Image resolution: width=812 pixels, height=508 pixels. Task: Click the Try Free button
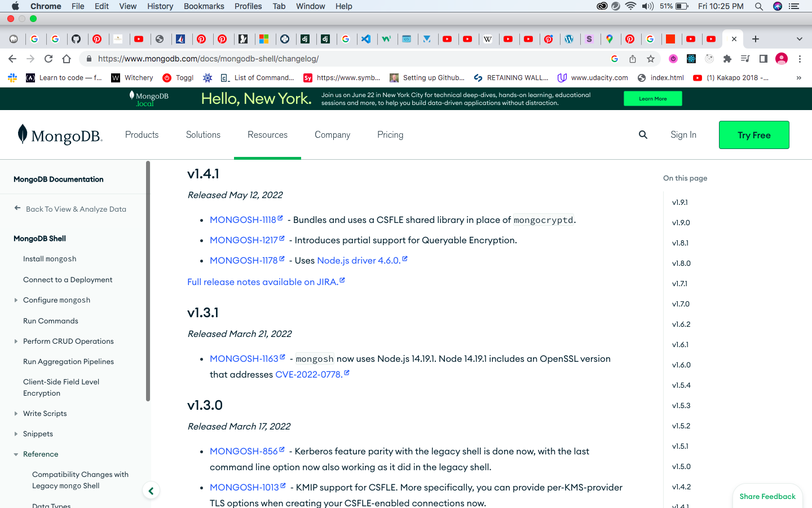click(753, 135)
